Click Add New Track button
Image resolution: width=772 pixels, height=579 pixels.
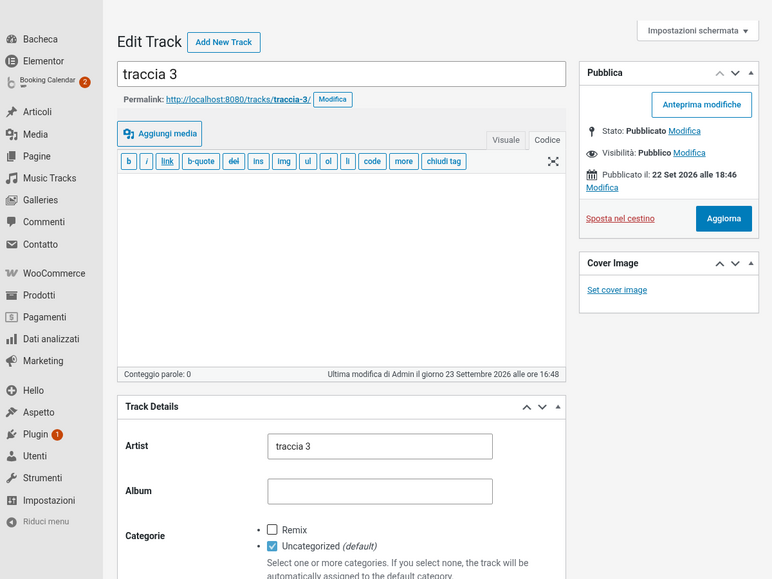point(224,42)
